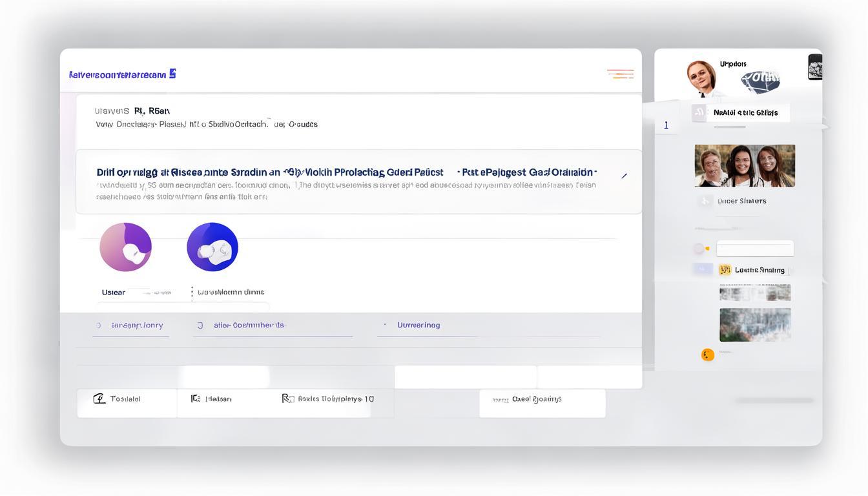Image resolution: width=868 pixels, height=496 pixels.
Task: Click the icon next to Tosulalel
Action: (x=99, y=398)
